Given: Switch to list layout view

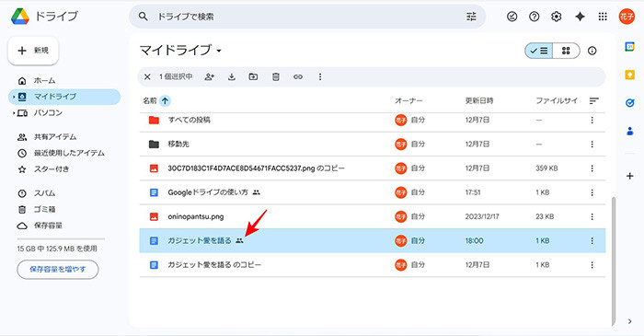Looking at the screenshot, I should coord(539,51).
